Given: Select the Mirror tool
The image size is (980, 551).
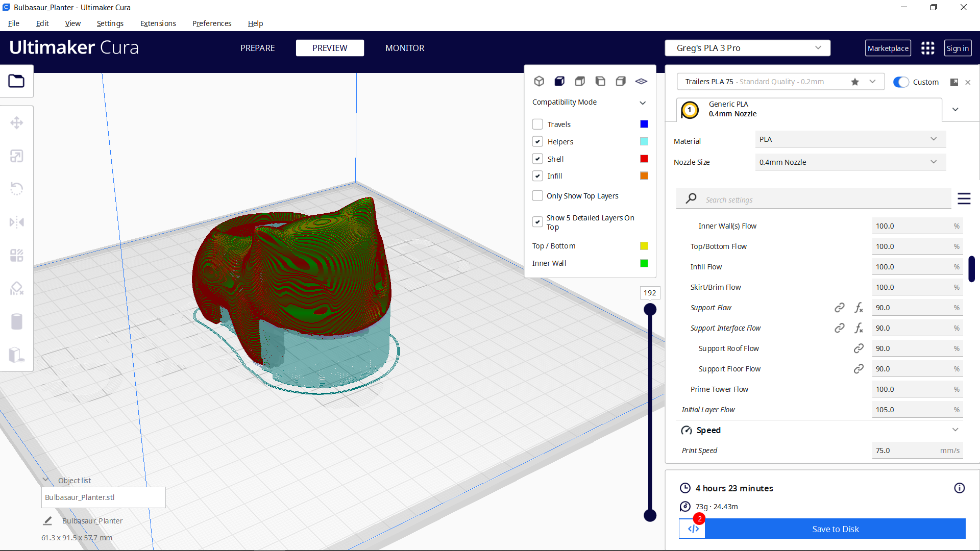Looking at the screenshot, I should [17, 222].
